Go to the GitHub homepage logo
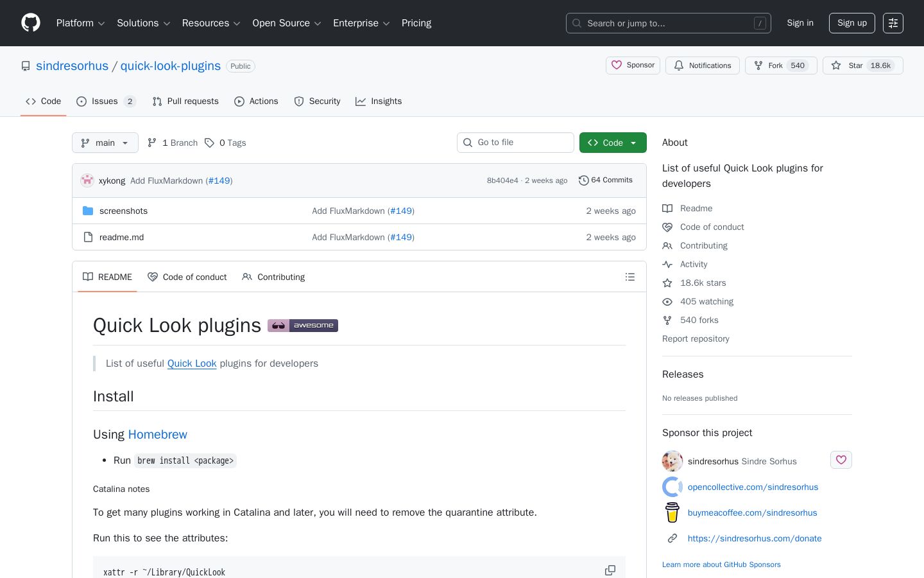This screenshot has height=578, width=924. click(31, 23)
